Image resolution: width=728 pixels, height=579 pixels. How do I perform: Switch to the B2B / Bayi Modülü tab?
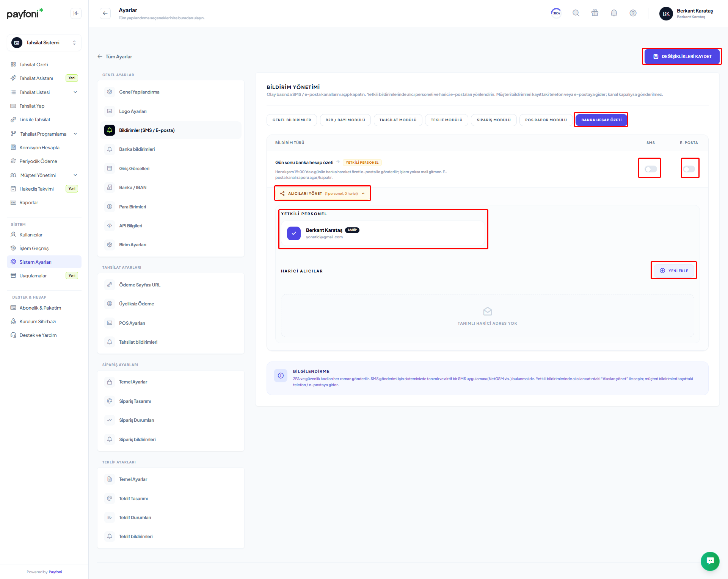pos(345,120)
